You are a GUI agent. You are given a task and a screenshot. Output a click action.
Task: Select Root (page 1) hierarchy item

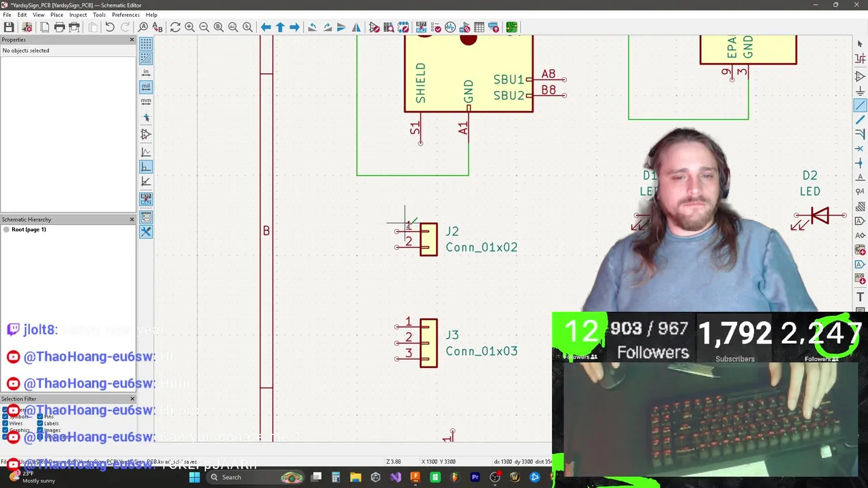click(28, 230)
